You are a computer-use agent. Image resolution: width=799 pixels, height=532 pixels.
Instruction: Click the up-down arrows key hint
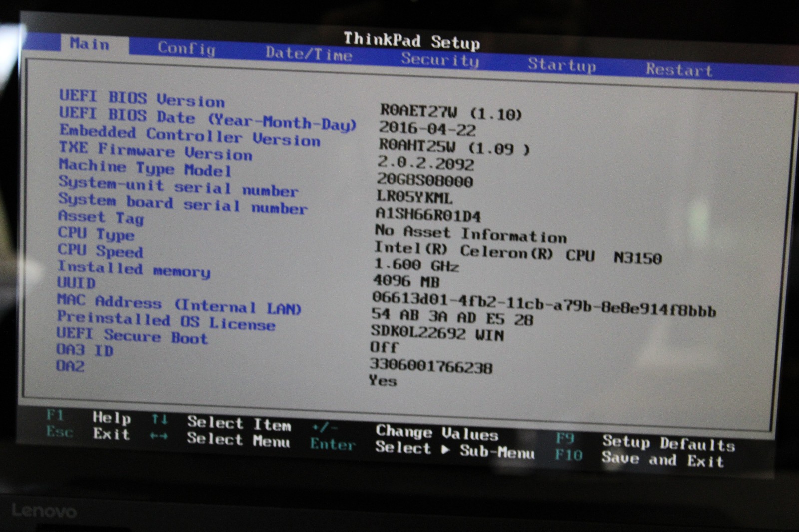coord(160,419)
